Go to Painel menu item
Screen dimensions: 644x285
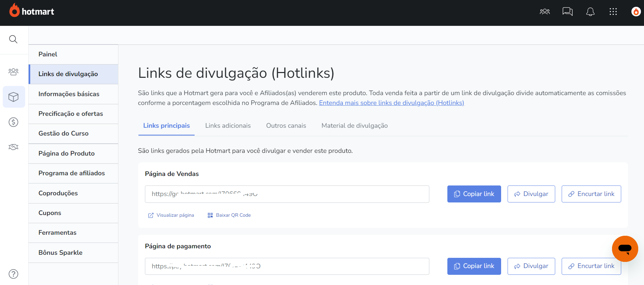73,54
